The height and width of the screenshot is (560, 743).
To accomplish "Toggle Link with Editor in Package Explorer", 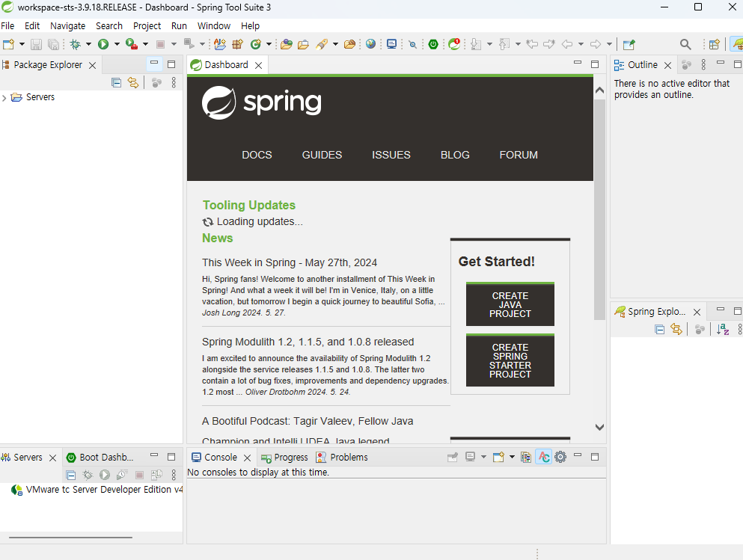I will (x=133, y=83).
